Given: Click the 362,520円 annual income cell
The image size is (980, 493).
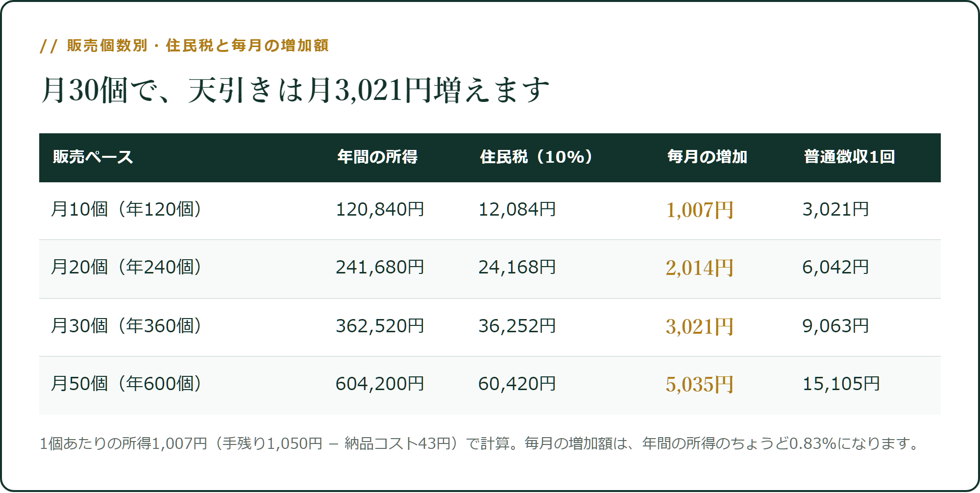Looking at the screenshot, I should [380, 326].
